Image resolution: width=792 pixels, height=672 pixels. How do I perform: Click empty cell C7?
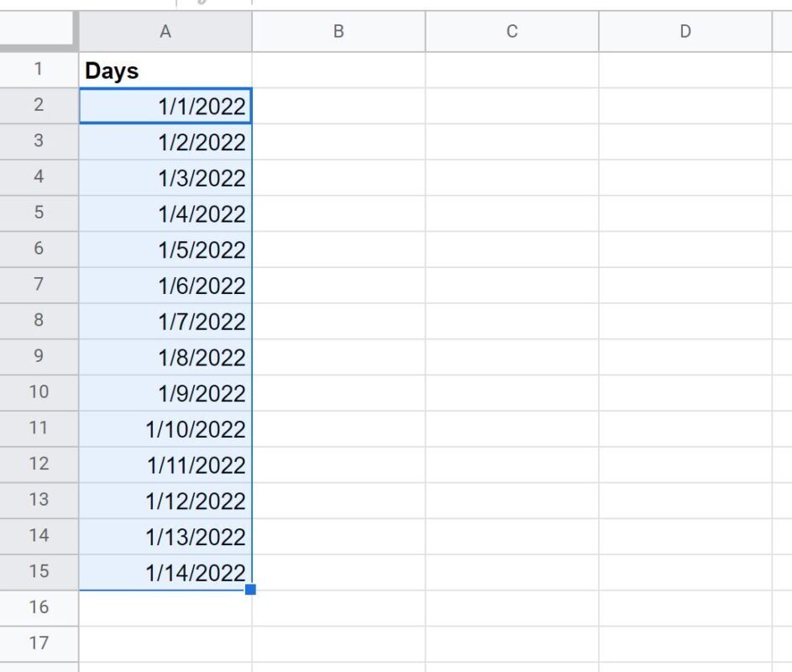[511, 286]
